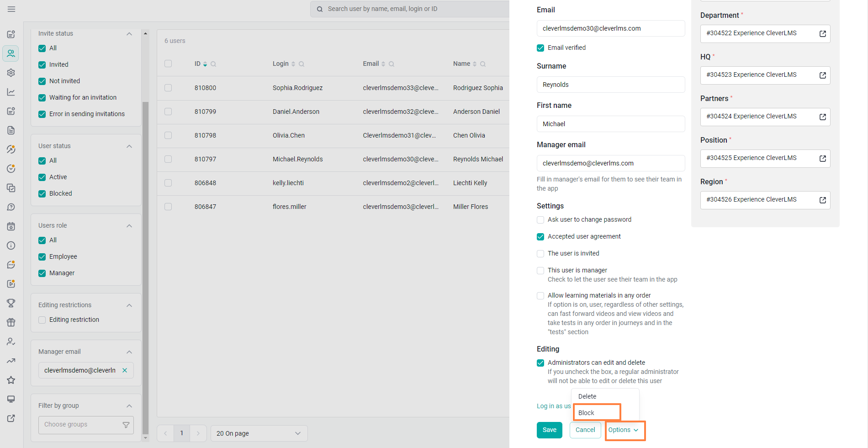The width and height of the screenshot is (868, 448).
Task: Toggle the Employee role filter
Action: [x=42, y=257]
